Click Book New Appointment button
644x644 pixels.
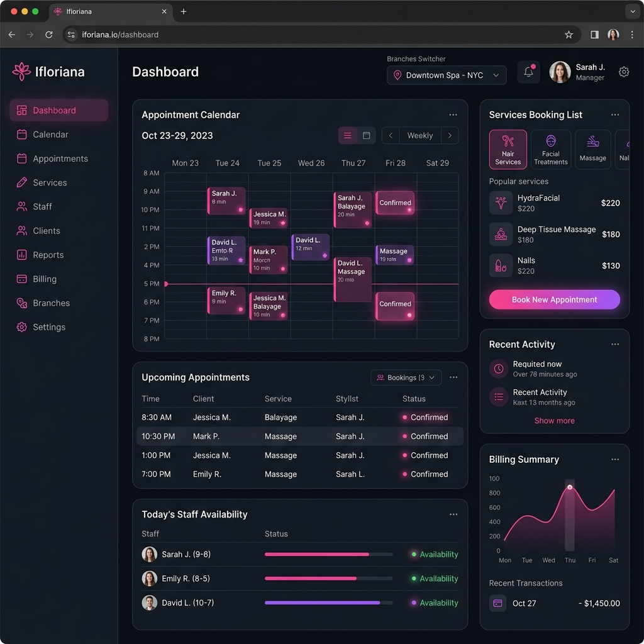(x=554, y=300)
